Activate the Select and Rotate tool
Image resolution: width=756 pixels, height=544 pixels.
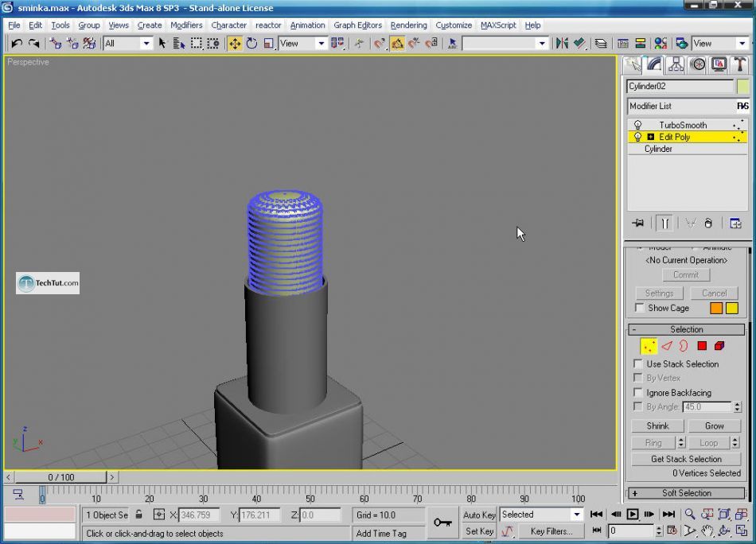click(x=251, y=43)
